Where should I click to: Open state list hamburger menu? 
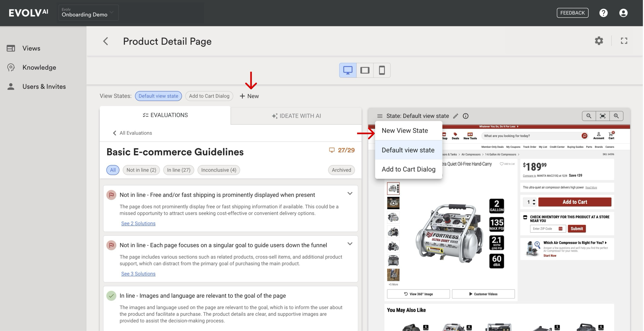tap(379, 116)
